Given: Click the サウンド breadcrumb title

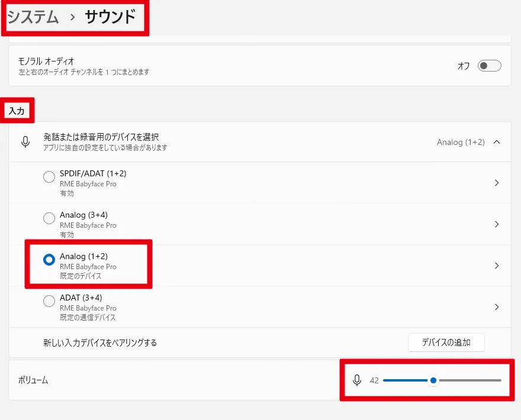Looking at the screenshot, I should (110, 17).
